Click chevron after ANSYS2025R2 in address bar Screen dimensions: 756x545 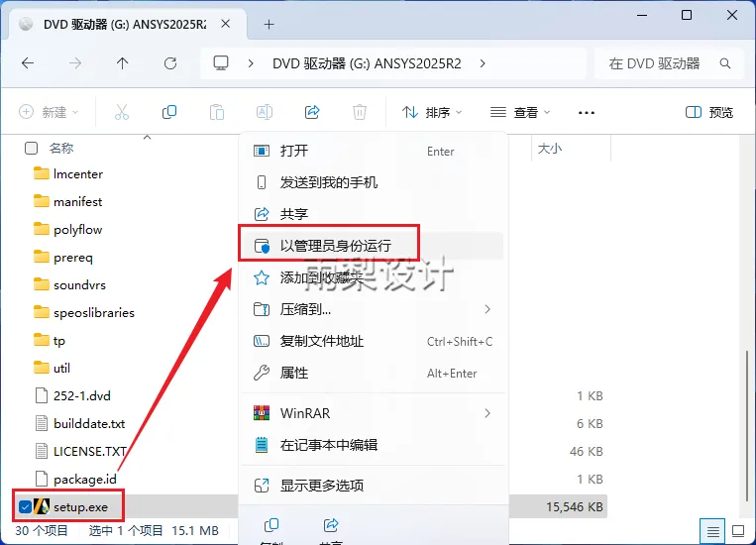tap(483, 63)
